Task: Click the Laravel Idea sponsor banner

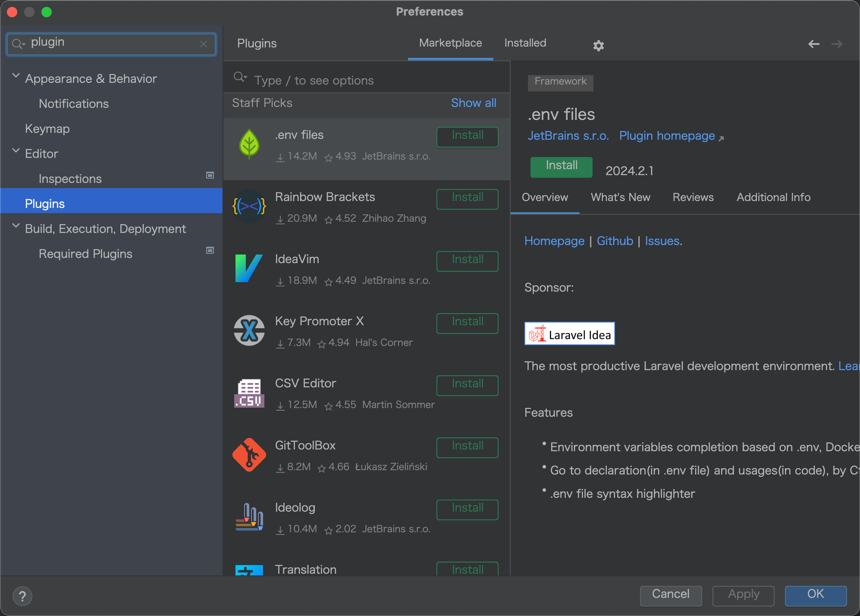Action: [x=569, y=334]
